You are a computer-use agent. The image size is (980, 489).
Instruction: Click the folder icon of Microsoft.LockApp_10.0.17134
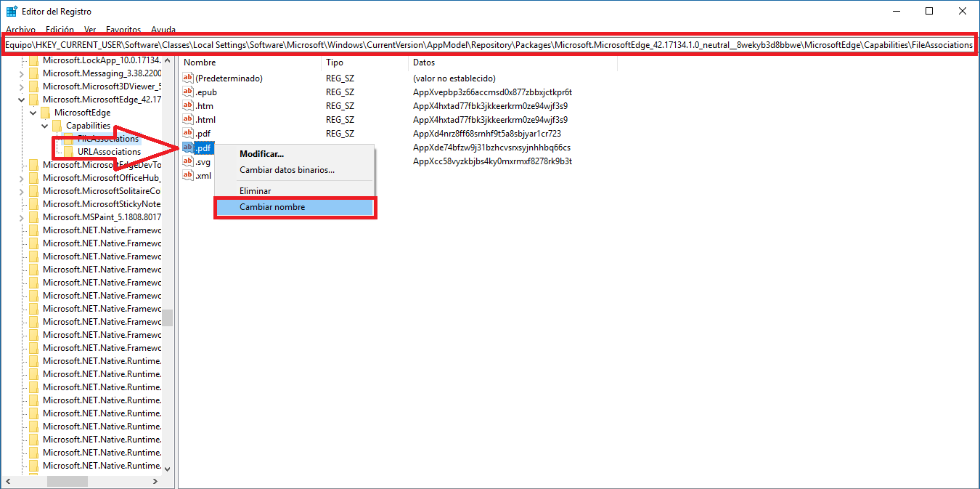(x=34, y=60)
